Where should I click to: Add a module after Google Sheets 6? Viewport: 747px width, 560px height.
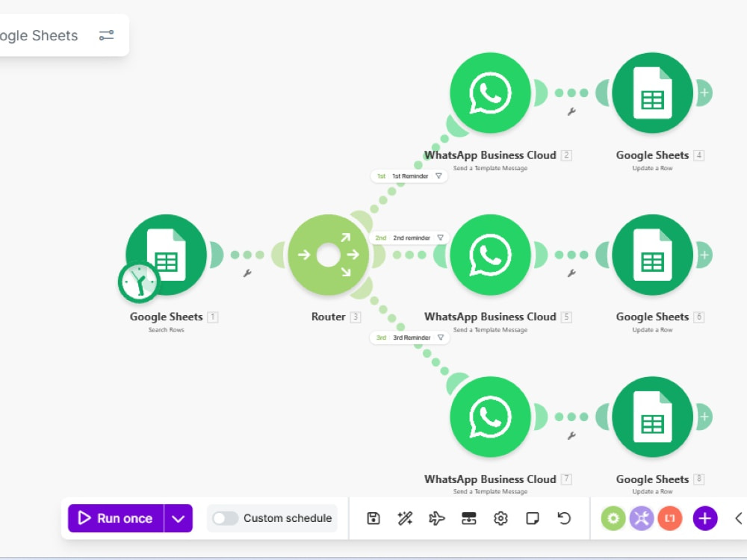(704, 255)
